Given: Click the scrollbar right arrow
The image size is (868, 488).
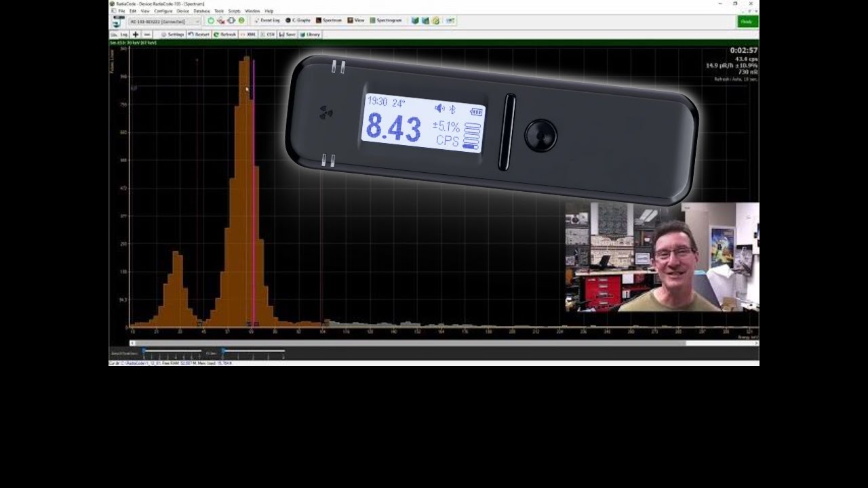Looking at the screenshot, I should [x=757, y=343].
